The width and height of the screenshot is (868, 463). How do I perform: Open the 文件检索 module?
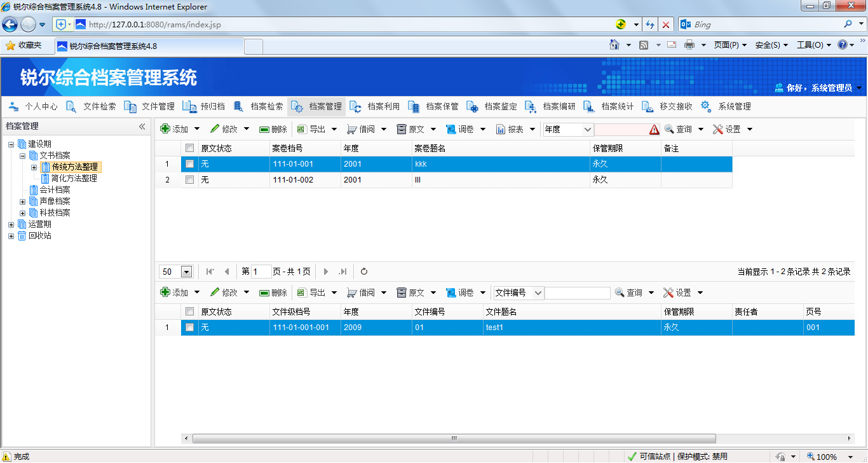[x=92, y=107]
